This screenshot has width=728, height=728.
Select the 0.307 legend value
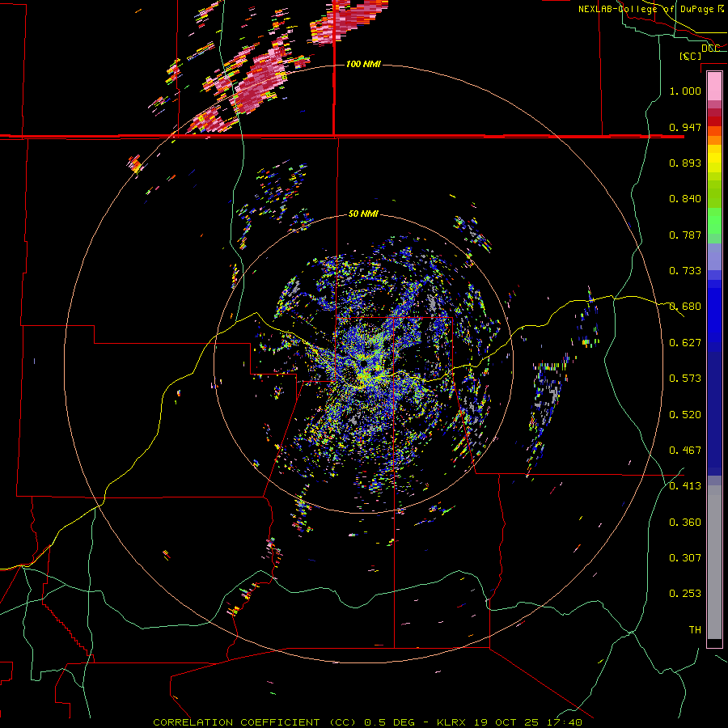(685, 558)
